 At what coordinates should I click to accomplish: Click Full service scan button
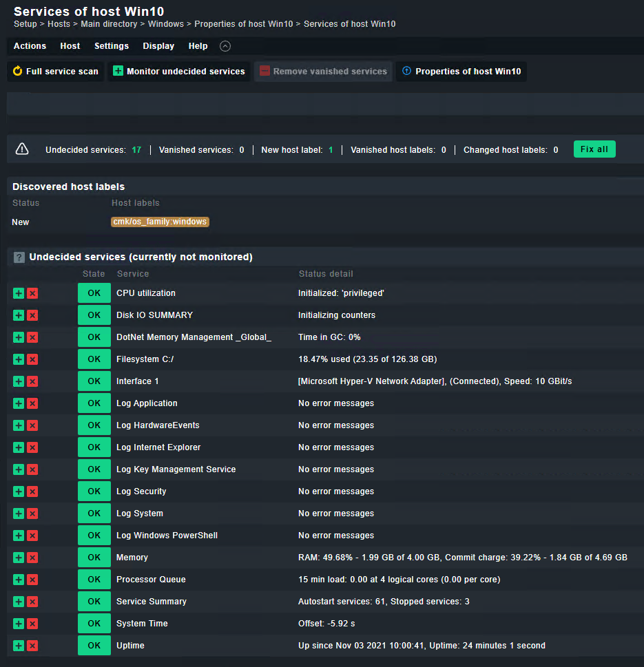click(56, 72)
